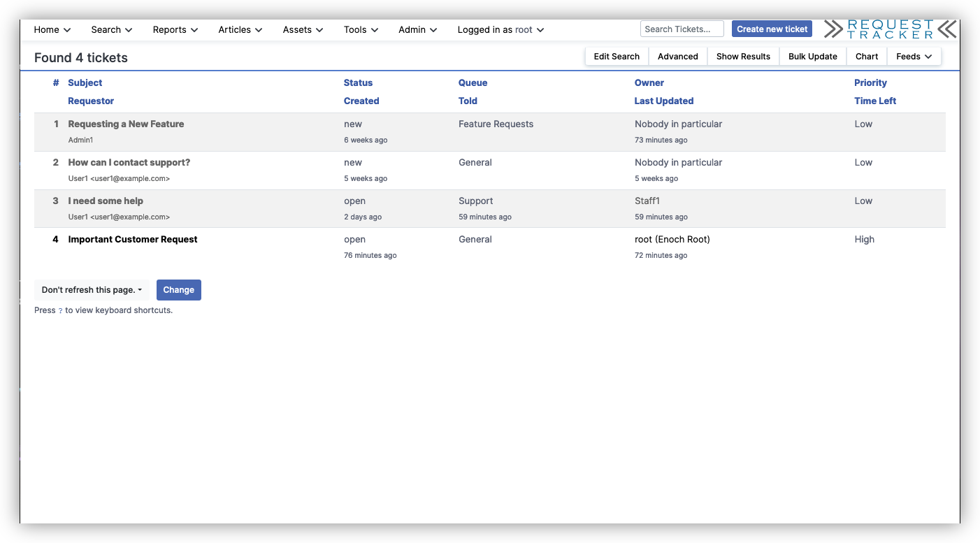The height and width of the screenshot is (543, 980).
Task: Expand the Logged in as root menu
Action: 501,29
